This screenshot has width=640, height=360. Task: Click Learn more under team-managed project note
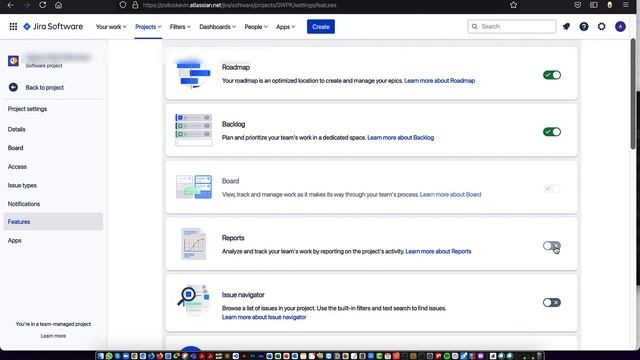click(53, 336)
